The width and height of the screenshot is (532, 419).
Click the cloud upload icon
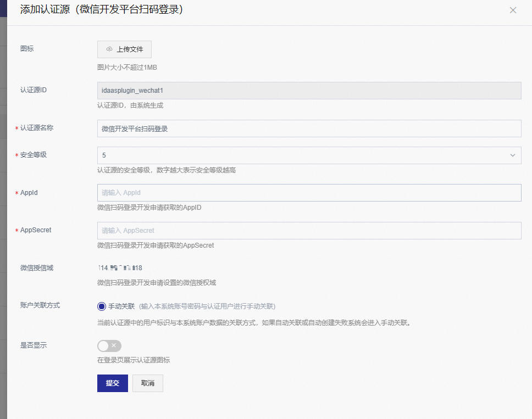109,49
